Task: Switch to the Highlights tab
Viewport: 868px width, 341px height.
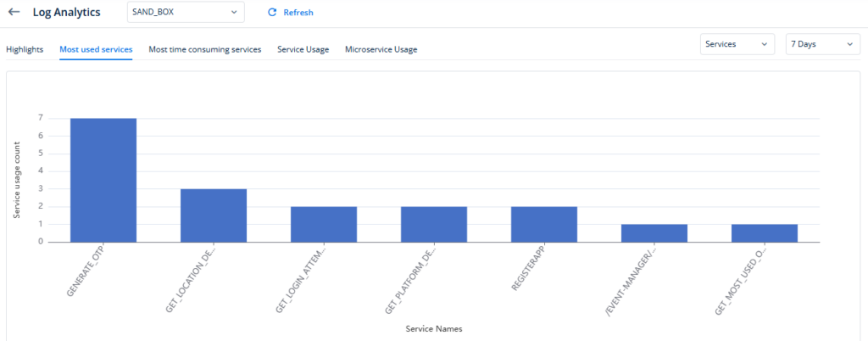Action: [x=25, y=49]
